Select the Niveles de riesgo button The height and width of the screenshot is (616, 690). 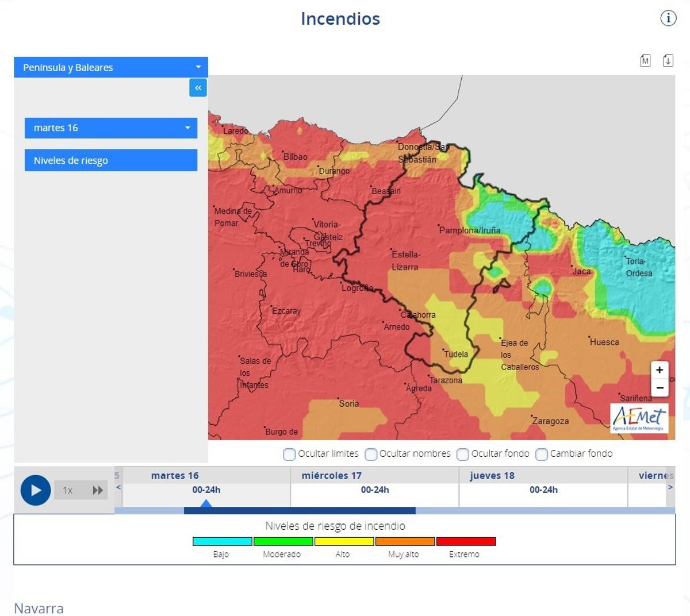111,160
